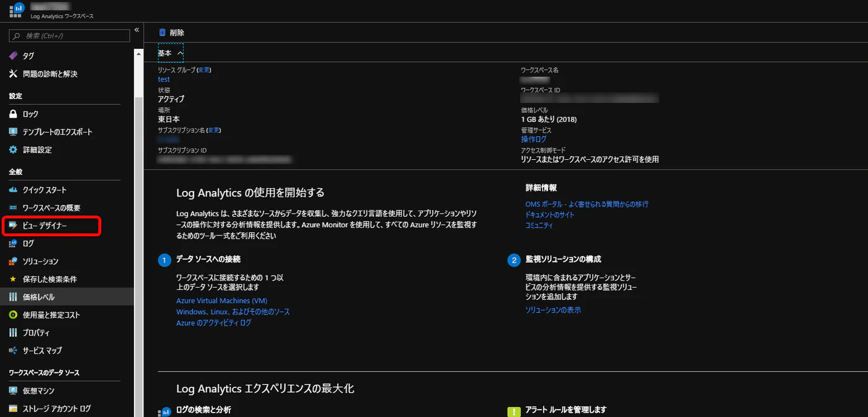
Task: Click the ログの検索と分析 chart icon
Action: pos(165,411)
